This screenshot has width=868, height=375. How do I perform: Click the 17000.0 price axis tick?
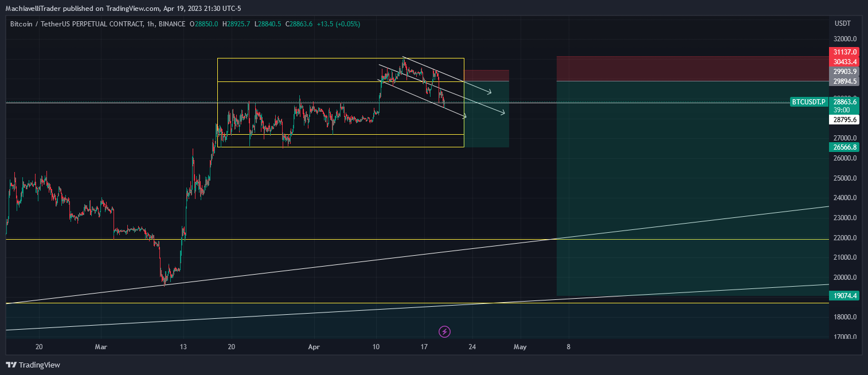pos(845,337)
